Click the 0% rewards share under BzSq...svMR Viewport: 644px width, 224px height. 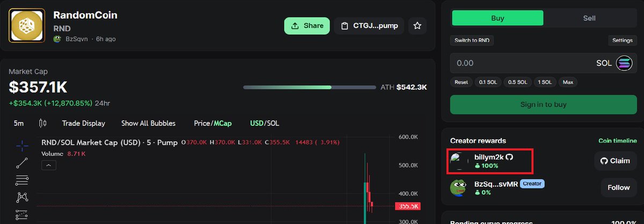482,192
